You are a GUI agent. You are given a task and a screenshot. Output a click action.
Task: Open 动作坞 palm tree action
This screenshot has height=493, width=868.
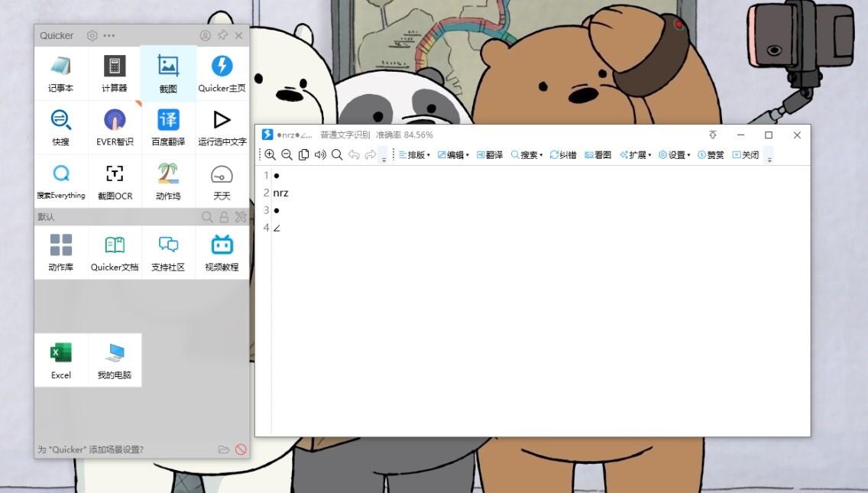pos(168,181)
